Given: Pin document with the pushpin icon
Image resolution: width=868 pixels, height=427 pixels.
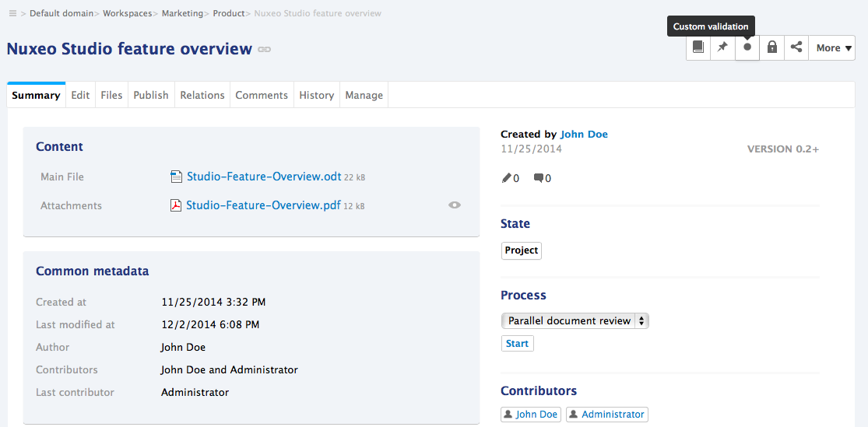Looking at the screenshot, I should [723, 47].
